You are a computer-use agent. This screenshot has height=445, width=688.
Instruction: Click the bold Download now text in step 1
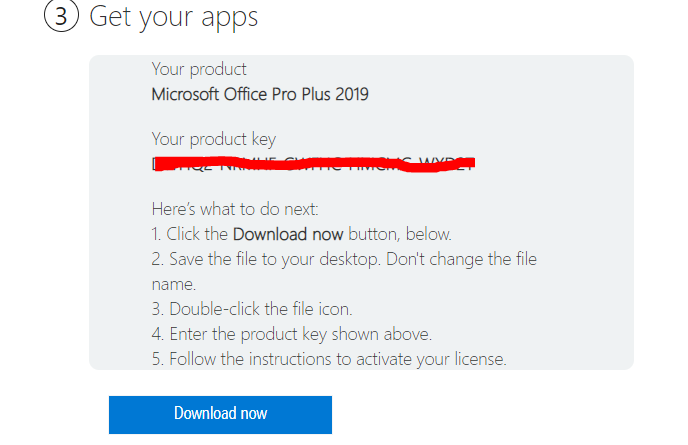point(288,235)
